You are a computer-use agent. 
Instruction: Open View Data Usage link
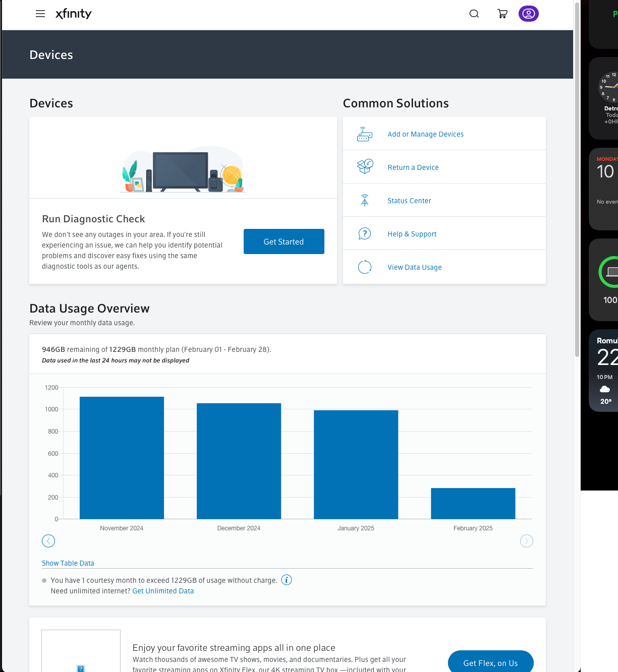point(415,267)
